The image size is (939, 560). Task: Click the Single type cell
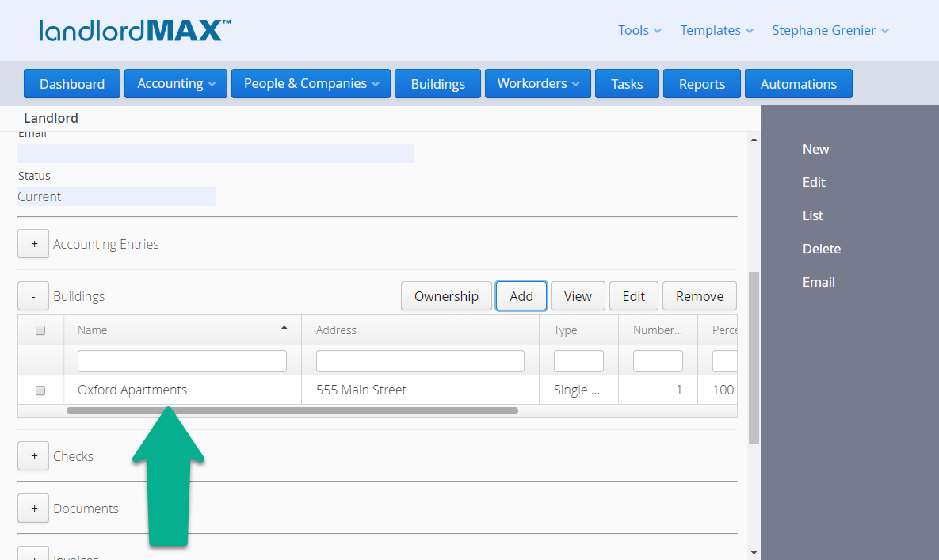(x=578, y=390)
